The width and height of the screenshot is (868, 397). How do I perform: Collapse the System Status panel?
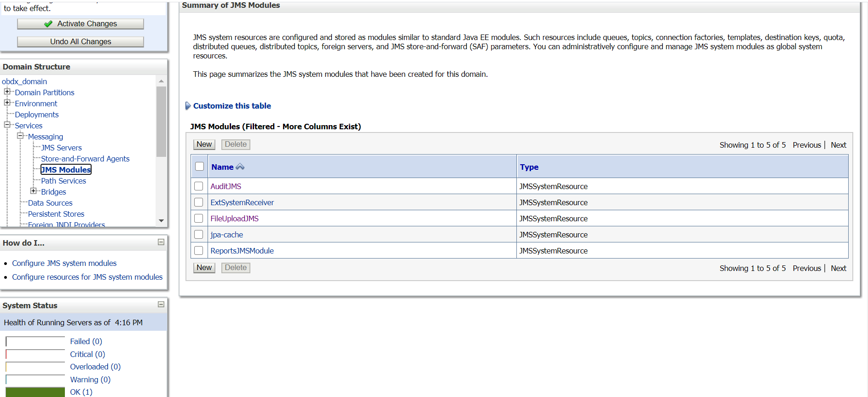(x=161, y=304)
